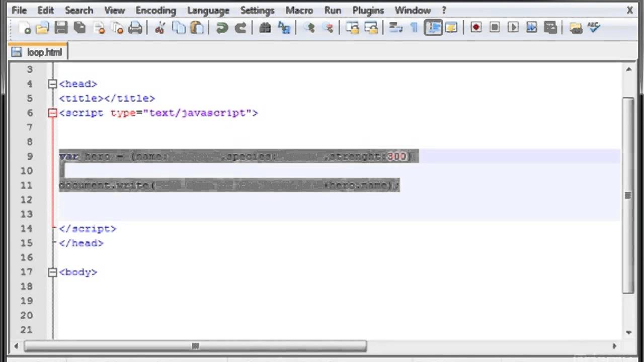Stop macro recording with the stop icon
This screenshot has height=362, width=644.
[495, 28]
